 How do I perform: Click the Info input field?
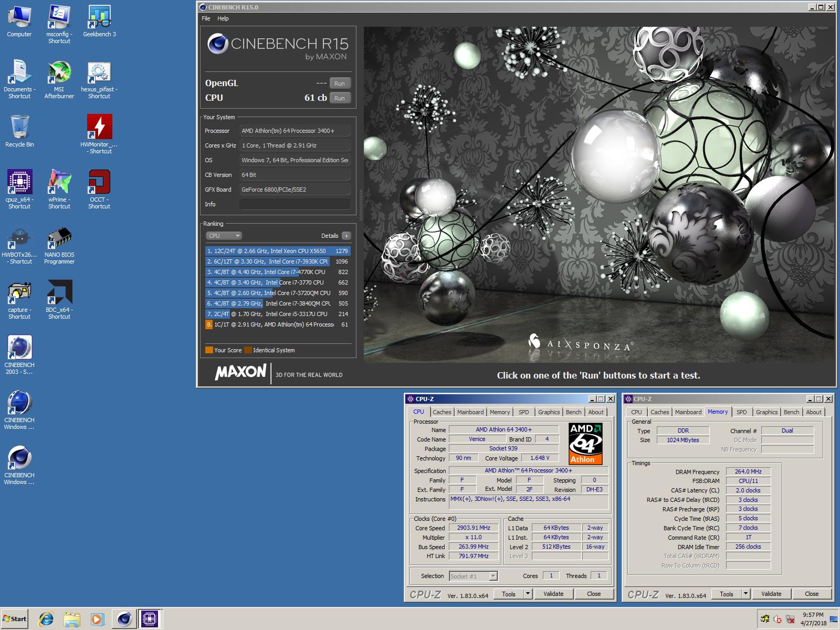point(295,204)
